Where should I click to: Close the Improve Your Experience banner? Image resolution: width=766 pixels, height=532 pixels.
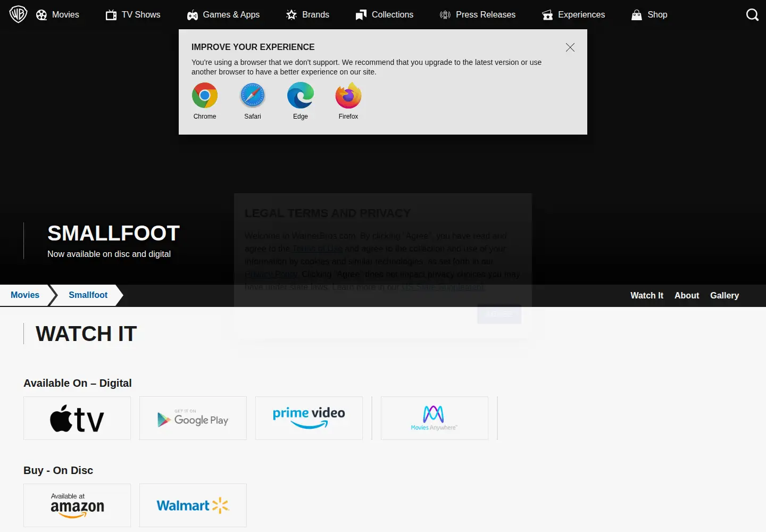click(570, 47)
